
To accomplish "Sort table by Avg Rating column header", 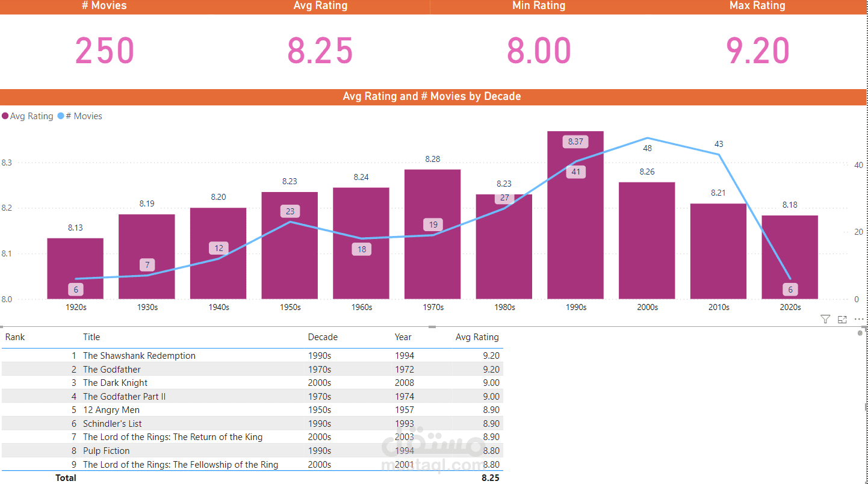I will (x=477, y=337).
